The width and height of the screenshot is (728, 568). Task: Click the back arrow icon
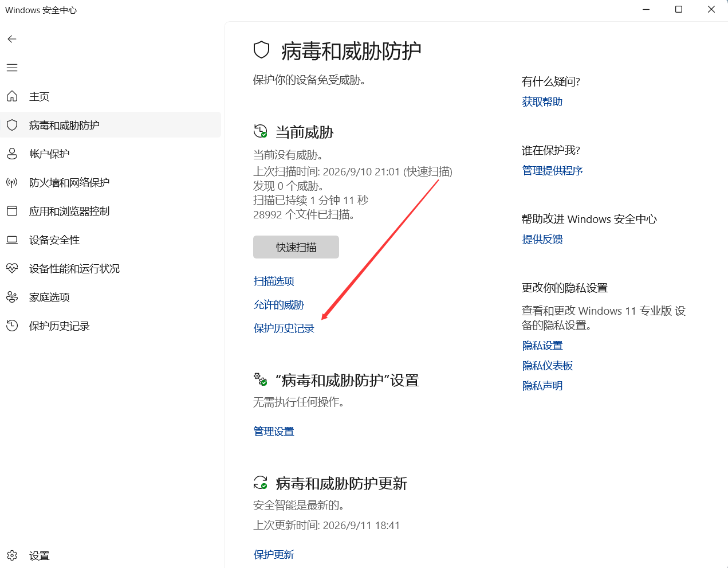[12, 39]
